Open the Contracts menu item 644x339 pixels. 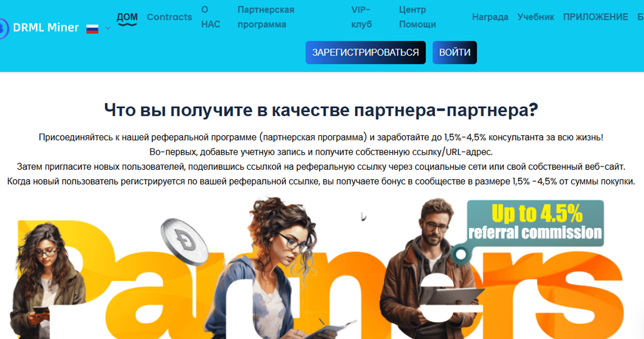pos(169,17)
